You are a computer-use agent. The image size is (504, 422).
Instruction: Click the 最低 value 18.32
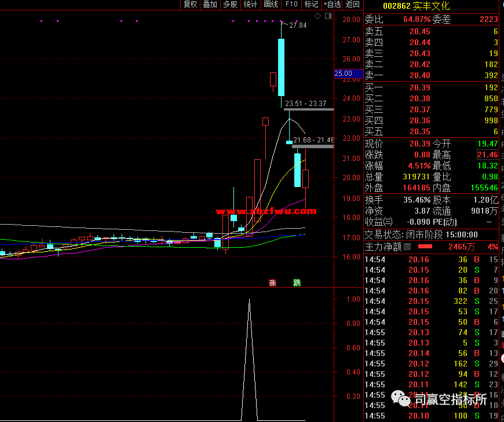pyautogui.click(x=488, y=166)
